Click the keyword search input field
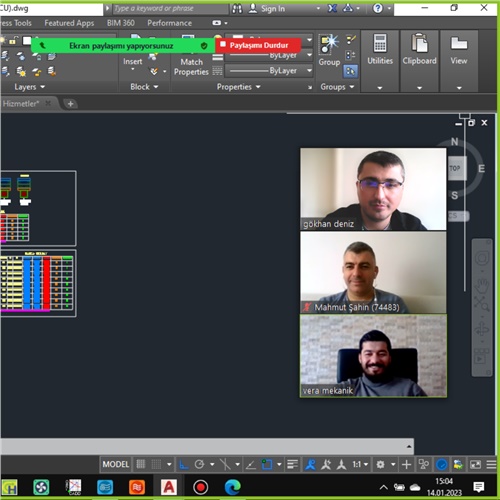 (171, 9)
